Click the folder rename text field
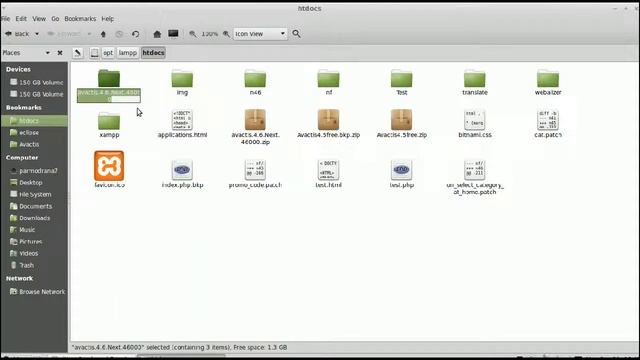This screenshot has width=640, height=360. (x=109, y=96)
